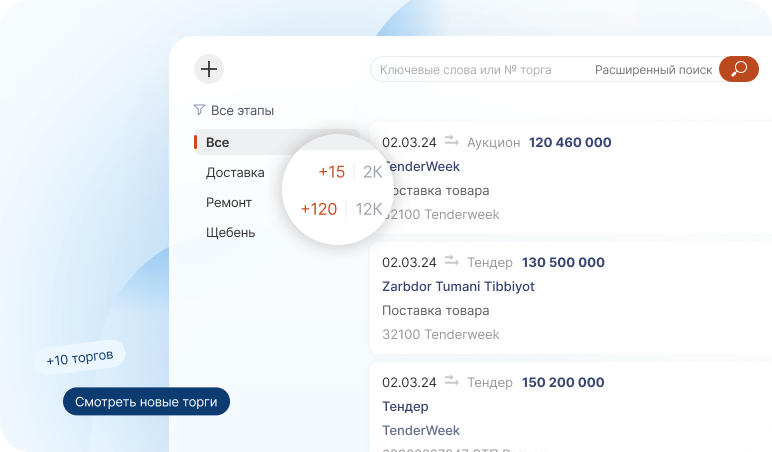Select the Щебень category
772x452 pixels.
[x=231, y=233]
